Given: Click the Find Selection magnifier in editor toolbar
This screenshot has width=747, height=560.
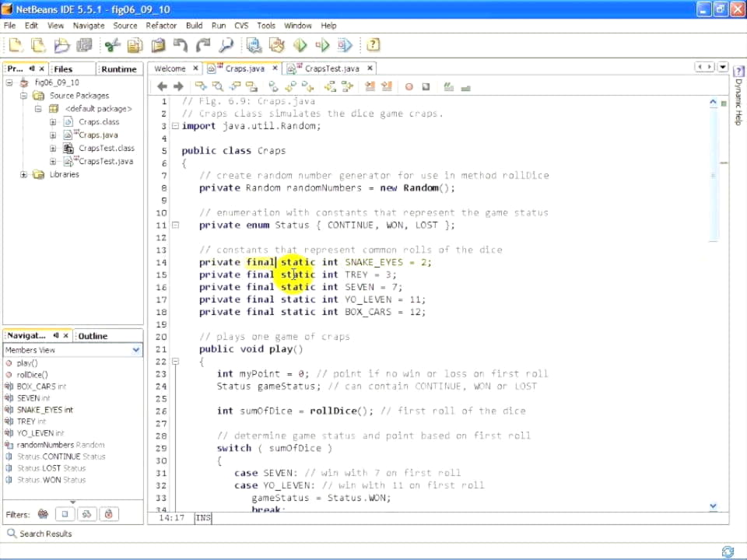Looking at the screenshot, I should coord(218,86).
